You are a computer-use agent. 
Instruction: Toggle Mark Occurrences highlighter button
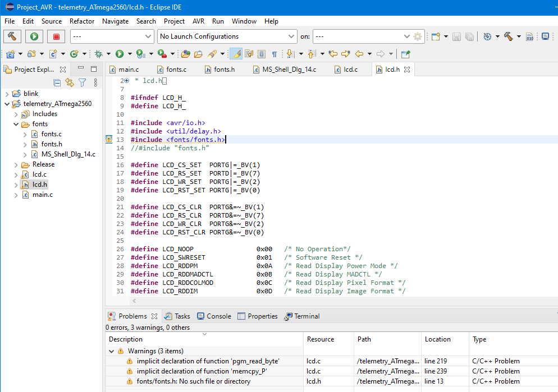pos(236,54)
